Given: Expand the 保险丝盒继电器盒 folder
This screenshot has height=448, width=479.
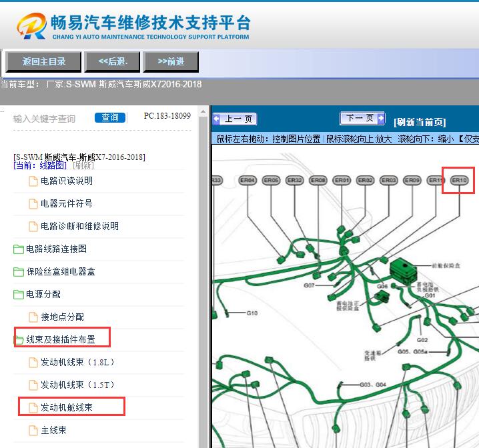Looking at the screenshot, I should 61,271.
